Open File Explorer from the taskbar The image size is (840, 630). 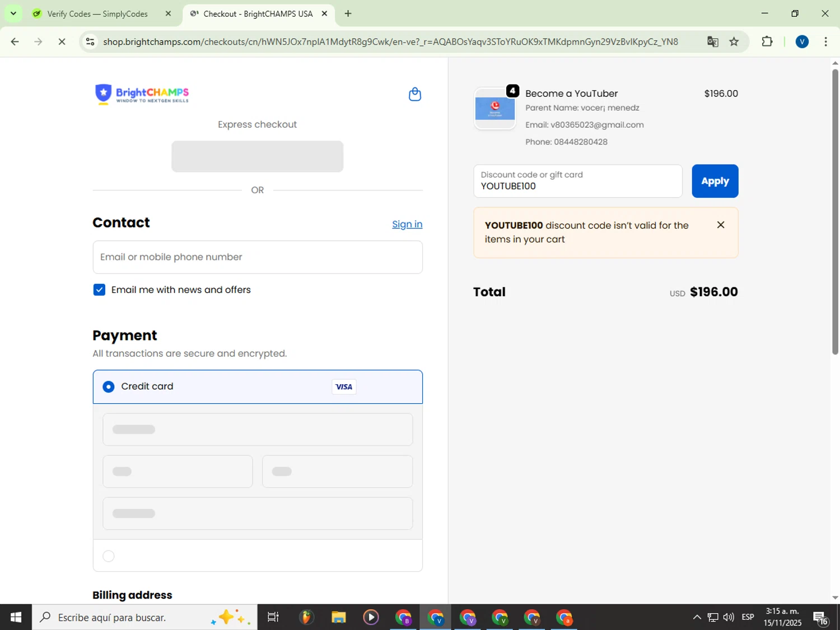tap(338, 617)
